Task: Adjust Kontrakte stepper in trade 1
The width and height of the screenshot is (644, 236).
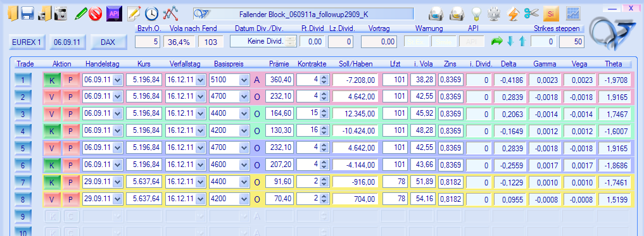Action: [324, 80]
